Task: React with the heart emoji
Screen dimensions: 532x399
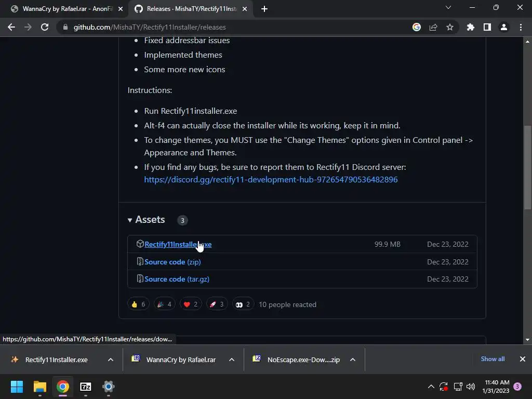Action: click(x=190, y=304)
